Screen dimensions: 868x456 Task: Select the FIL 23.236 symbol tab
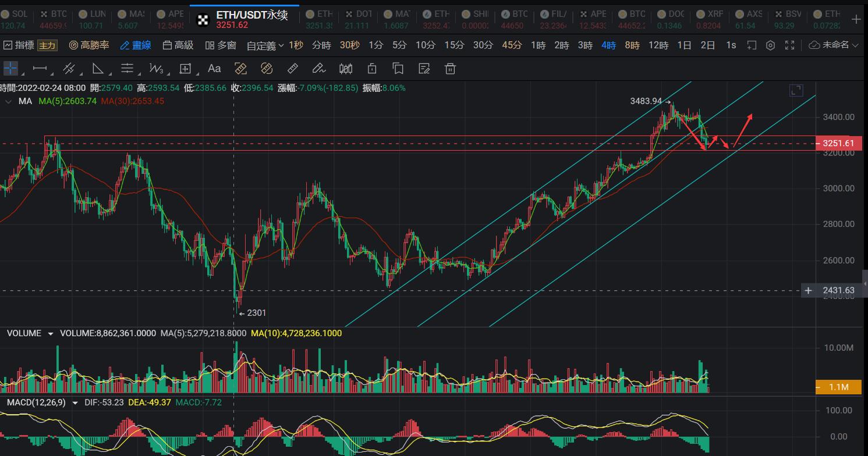tap(553, 19)
